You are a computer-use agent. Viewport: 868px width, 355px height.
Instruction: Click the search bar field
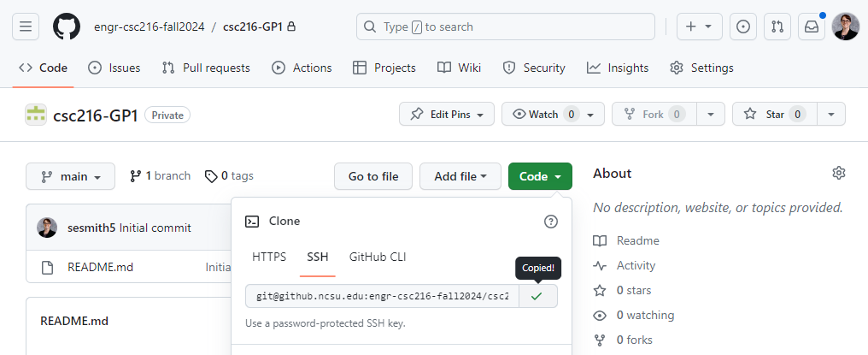click(506, 27)
